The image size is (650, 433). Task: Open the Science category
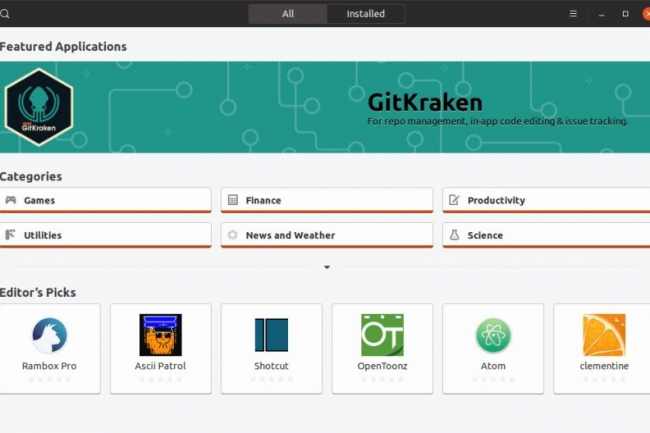tap(546, 235)
